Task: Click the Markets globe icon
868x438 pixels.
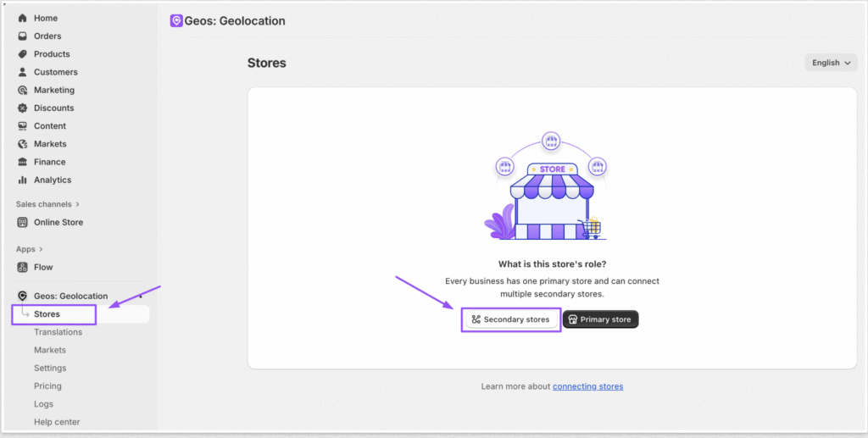Action: pos(23,144)
